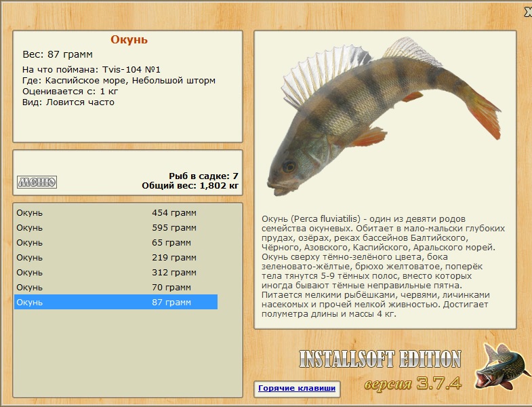Screen dimensions: 532x407
Task: Click the Меню button
Action: point(37,182)
